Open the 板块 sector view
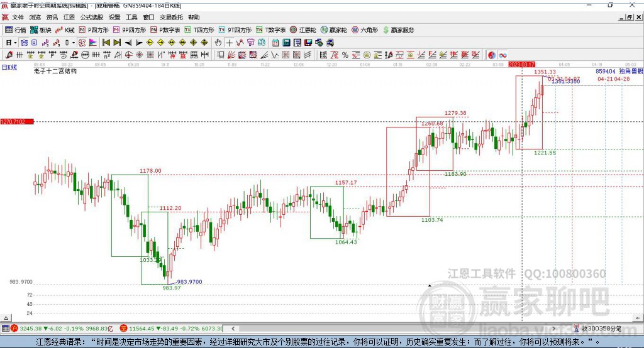Image resolution: width=644 pixels, height=348 pixels. tap(41, 30)
